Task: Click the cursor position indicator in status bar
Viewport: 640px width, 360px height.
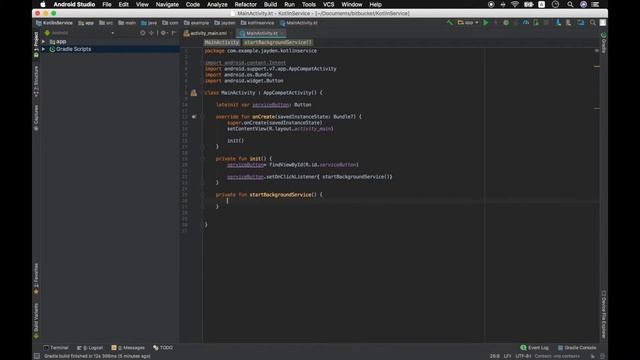Action: pos(495,356)
